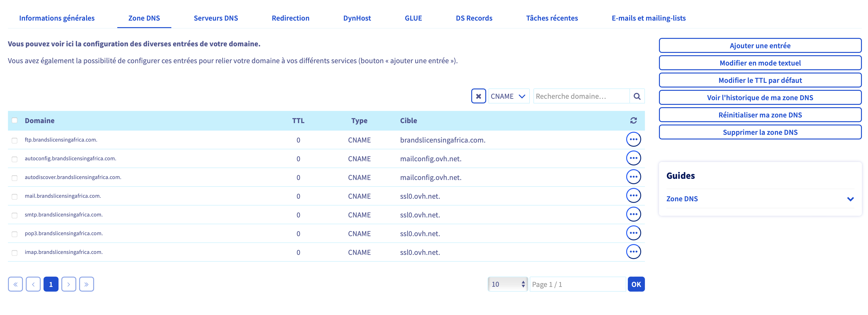Check the select-all box in table header
Image resolution: width=868 pixels, height=315 pixels.
[x=15, y=121]
